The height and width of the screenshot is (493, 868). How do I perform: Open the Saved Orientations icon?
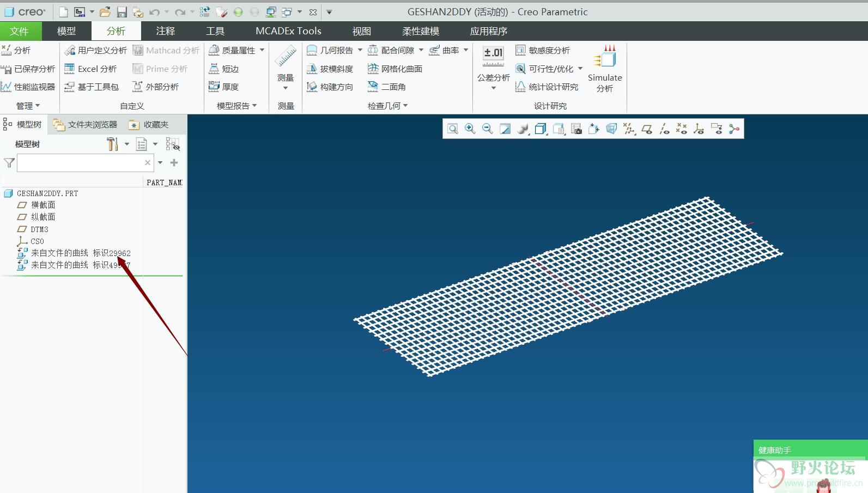(x=559, y=129)
